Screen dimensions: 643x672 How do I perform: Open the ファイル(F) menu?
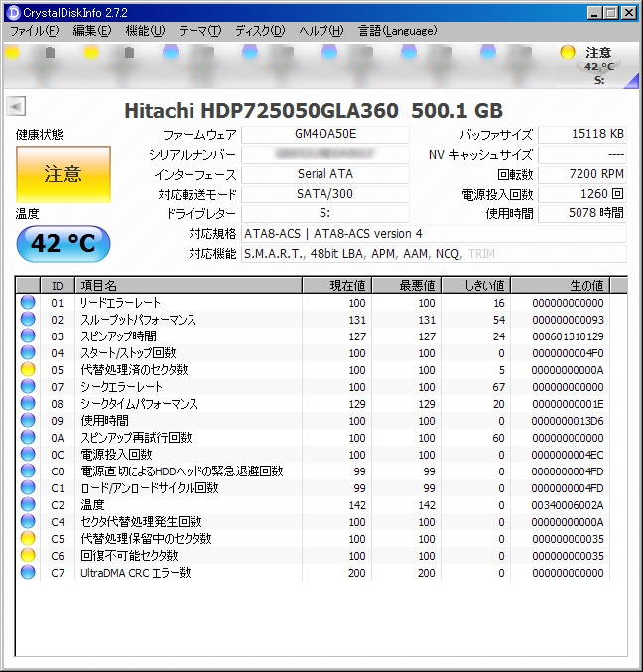(34, 31)
